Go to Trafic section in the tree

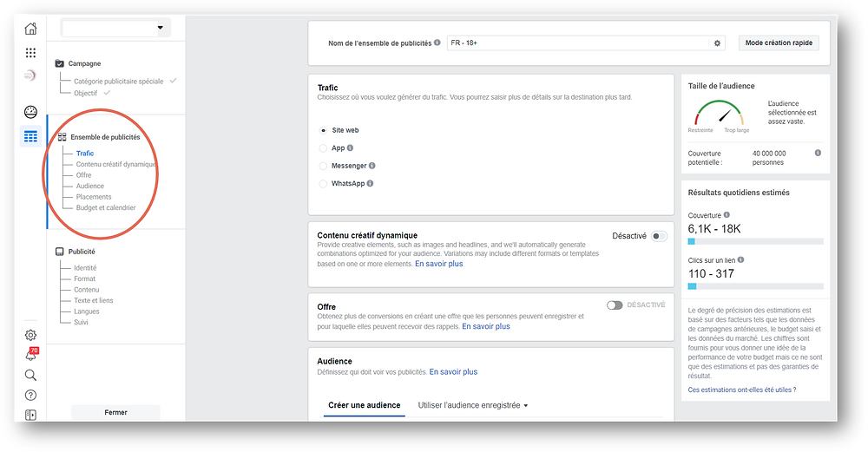[x=85, y=154]
